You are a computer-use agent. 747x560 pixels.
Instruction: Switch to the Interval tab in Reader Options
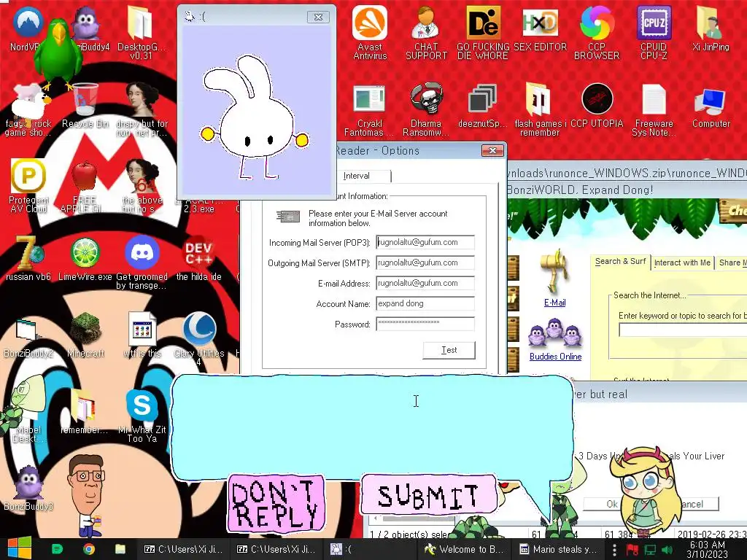pyautogui.click(x=357, y=176)
